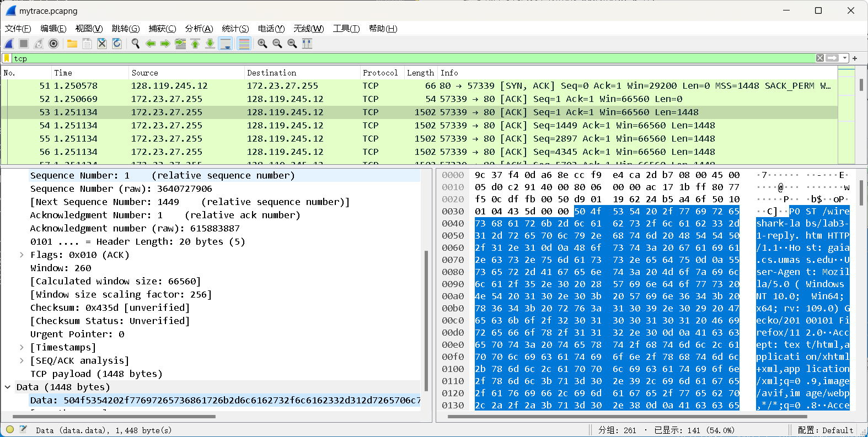
Task: Open the 捕获(C) menu
Action: (162, 28)
